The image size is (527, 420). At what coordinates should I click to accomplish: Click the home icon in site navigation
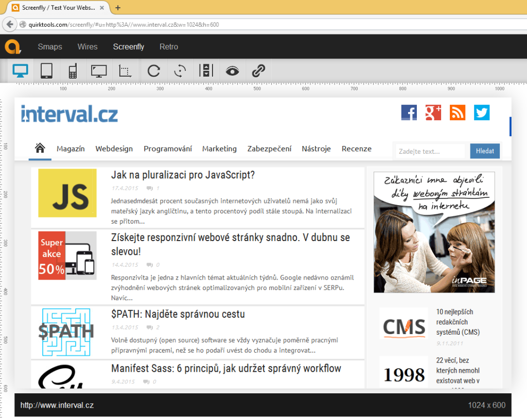(40, 148)
